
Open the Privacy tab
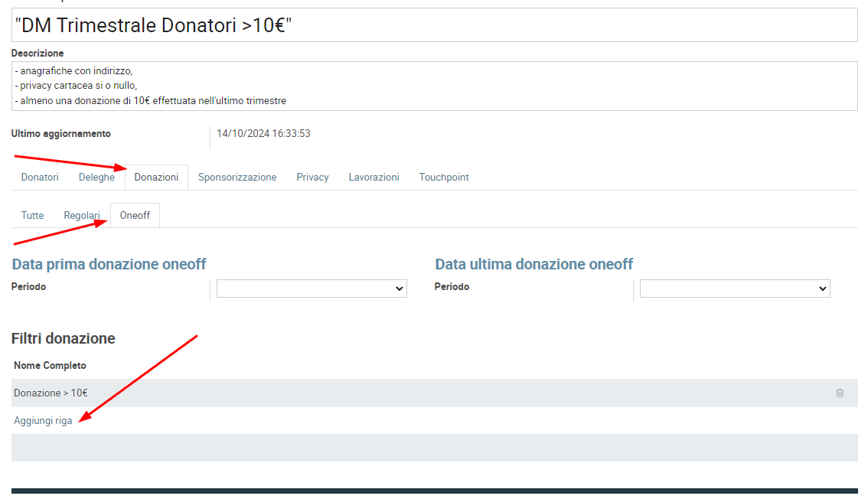[x=312, y=178]
